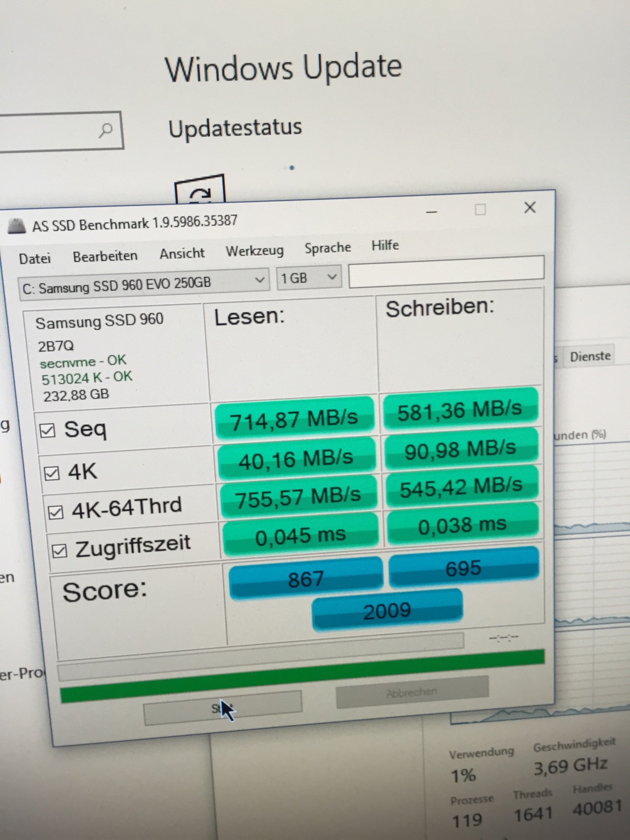The width and height of the screenshot is (630, 840).
Task: Open the Ansicht menu
Action: click(x=182, y=253)
